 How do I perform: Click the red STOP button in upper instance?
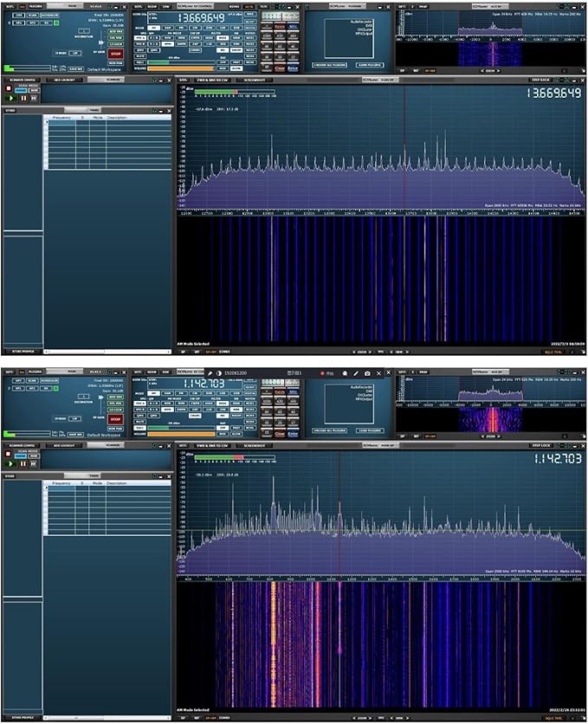coord(116,54)
